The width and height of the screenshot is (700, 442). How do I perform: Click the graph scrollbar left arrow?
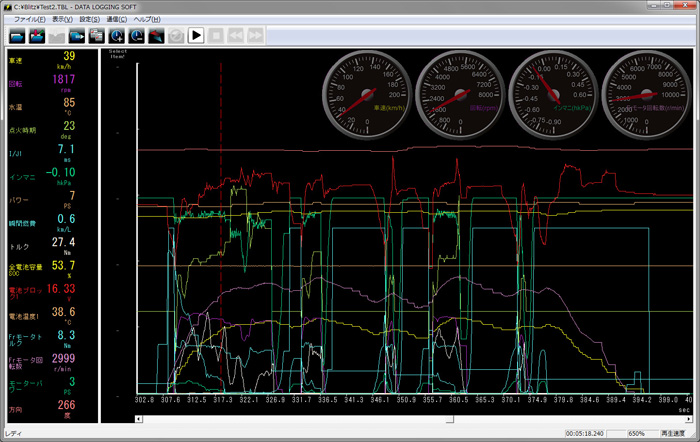(138, 418)
